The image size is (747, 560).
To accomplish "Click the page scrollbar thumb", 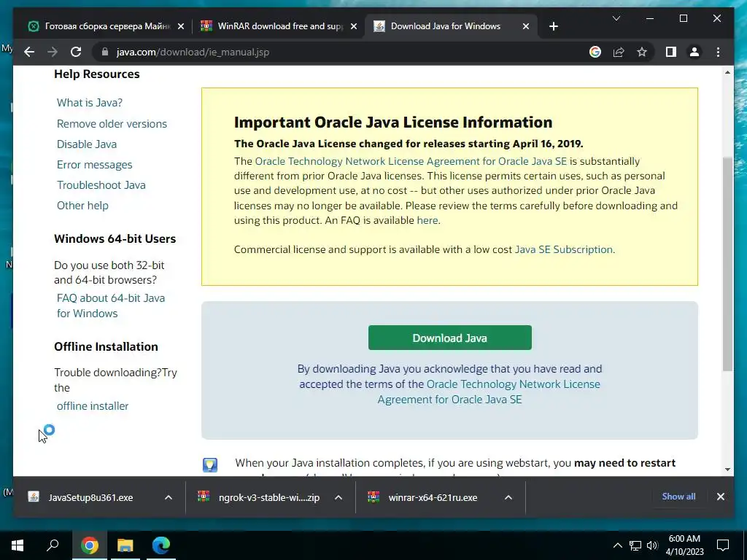I will [727, 264].
